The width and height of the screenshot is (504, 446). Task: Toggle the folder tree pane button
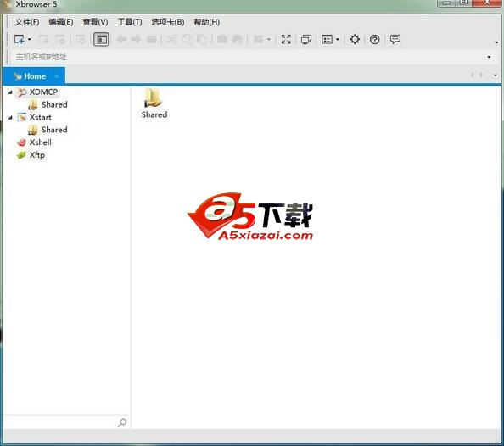tap(101, 39)
